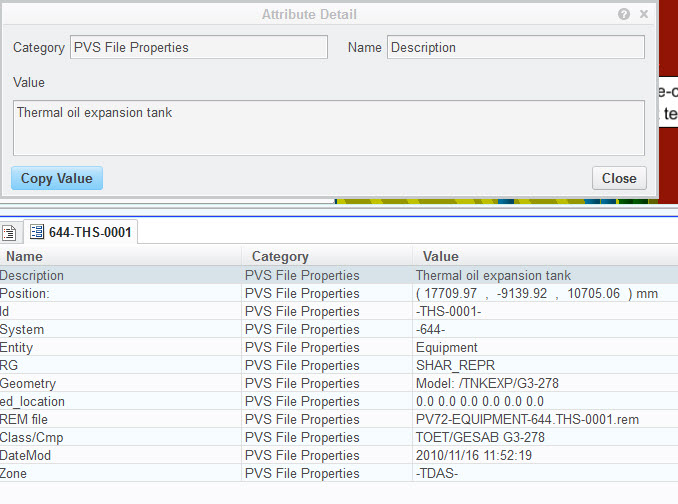Click the Name field showing Description
This screenshot has height=504, width=678.
point(515,47)
